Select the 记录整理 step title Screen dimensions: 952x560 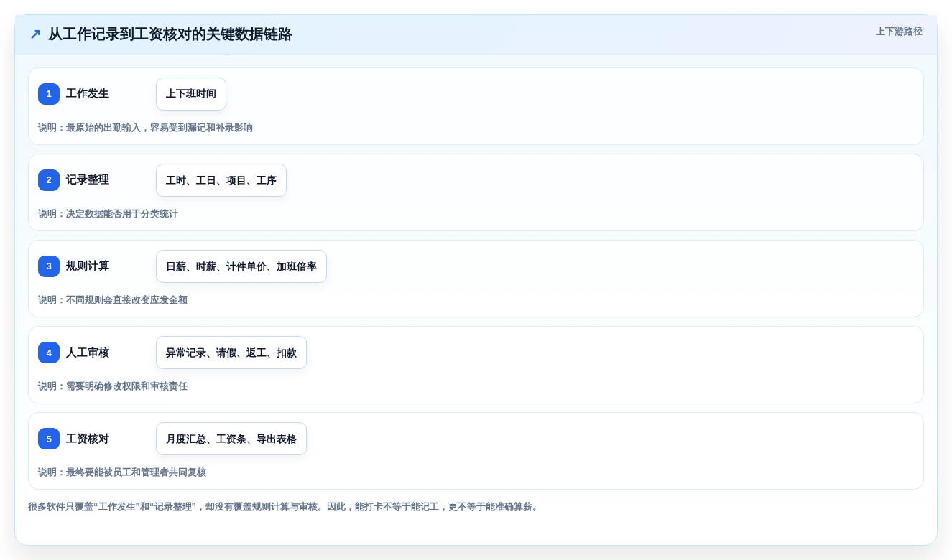click(88, 179)
